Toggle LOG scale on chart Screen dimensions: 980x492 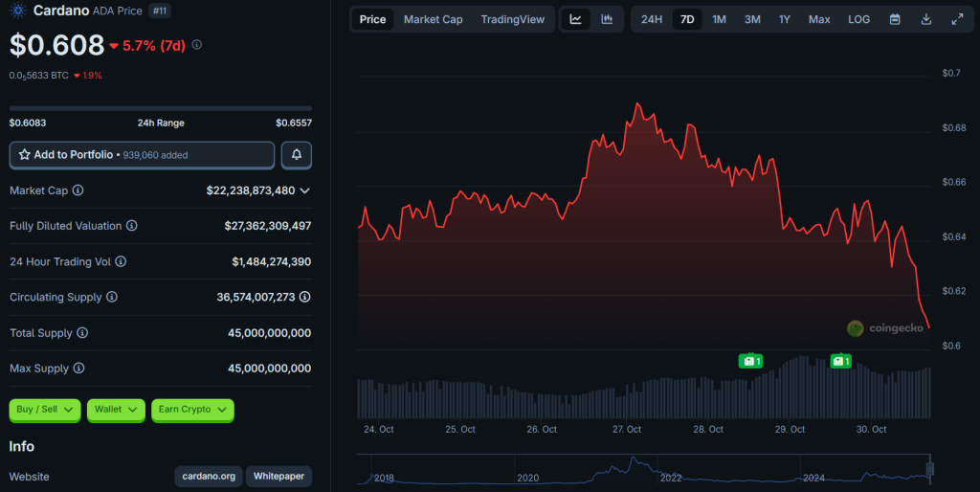click(x=858, y=19)
